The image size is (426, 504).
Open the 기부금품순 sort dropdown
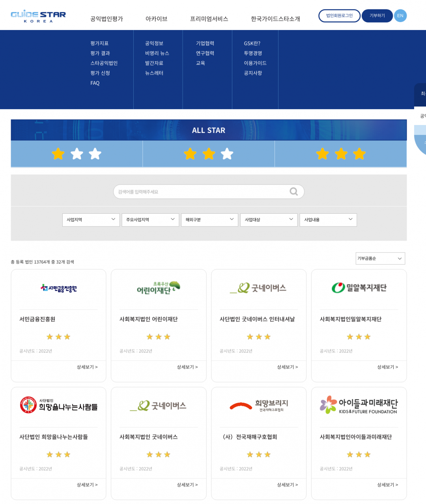[380, 258]
